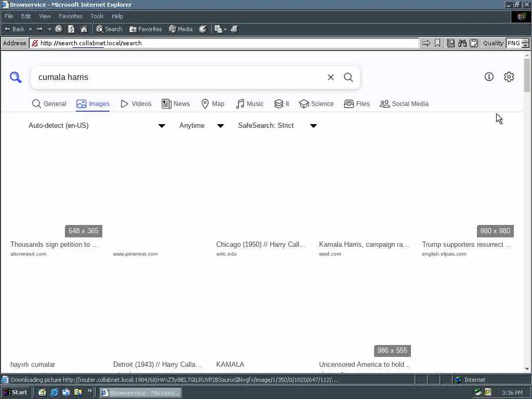The image size is (532, 399).
Task: Open browsing History icon in toolbar
Action: (203, 29)
